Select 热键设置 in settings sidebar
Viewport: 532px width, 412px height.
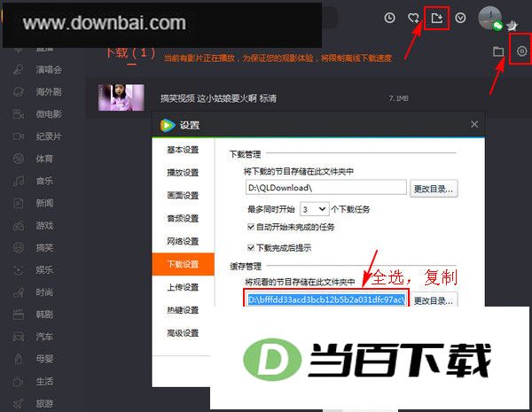(x=183, y=310)
